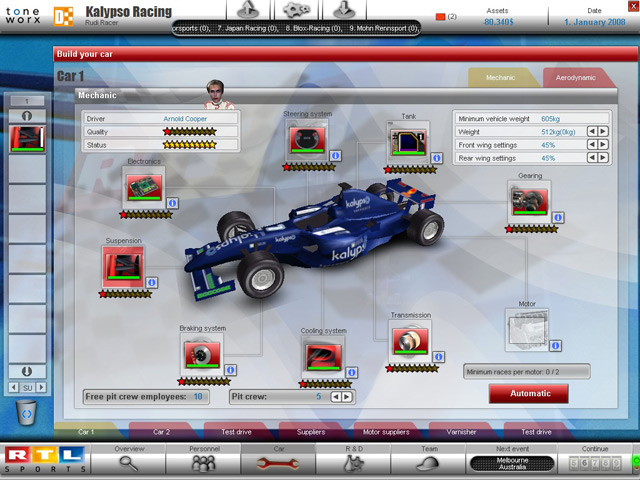Image resolution: width=640 pixels, height=480 pixels.
Task: Decrease the rear wing setting
Action: pos(591,158)
